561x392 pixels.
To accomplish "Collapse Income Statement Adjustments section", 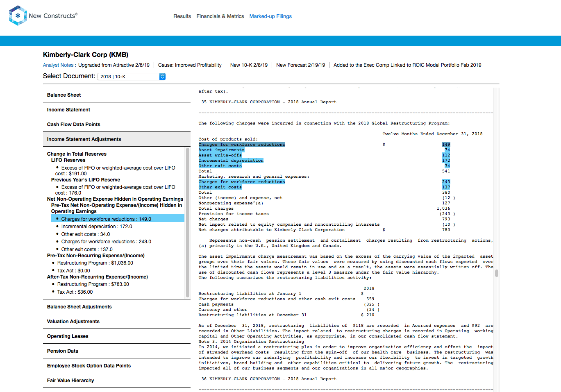I will (117, 139).
